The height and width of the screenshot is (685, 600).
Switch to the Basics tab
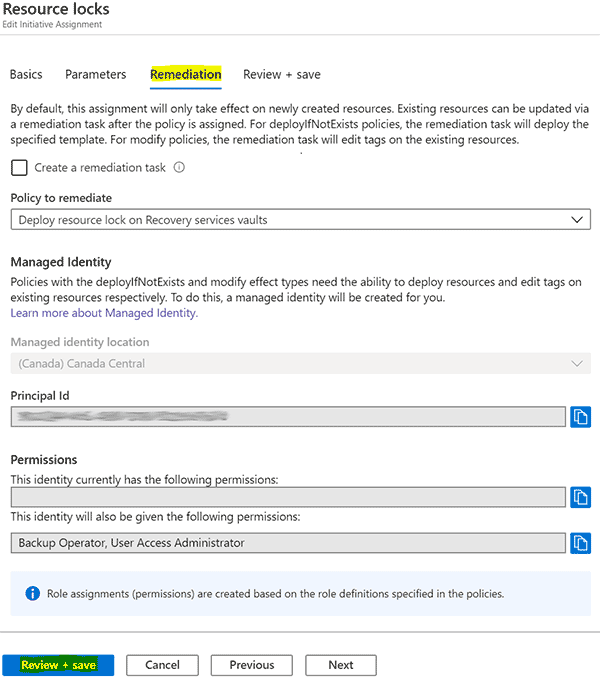(26, 75)
